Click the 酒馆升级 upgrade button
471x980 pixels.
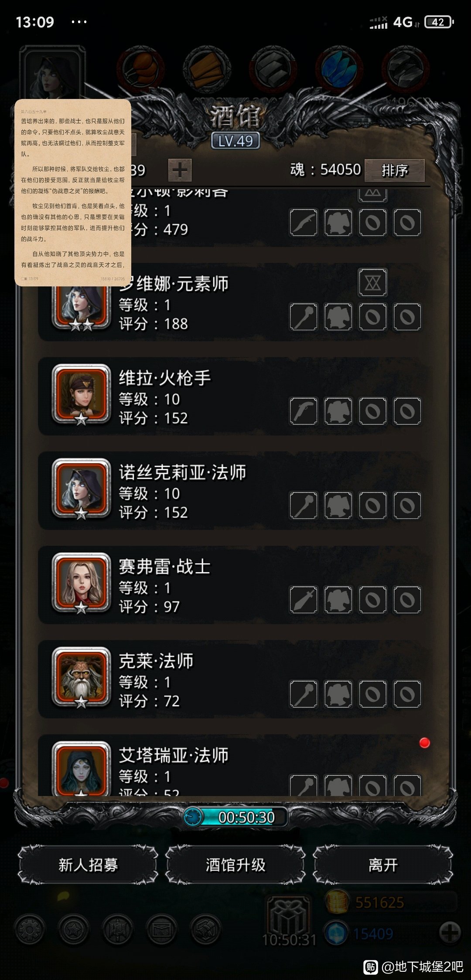(x=235, y=865)
